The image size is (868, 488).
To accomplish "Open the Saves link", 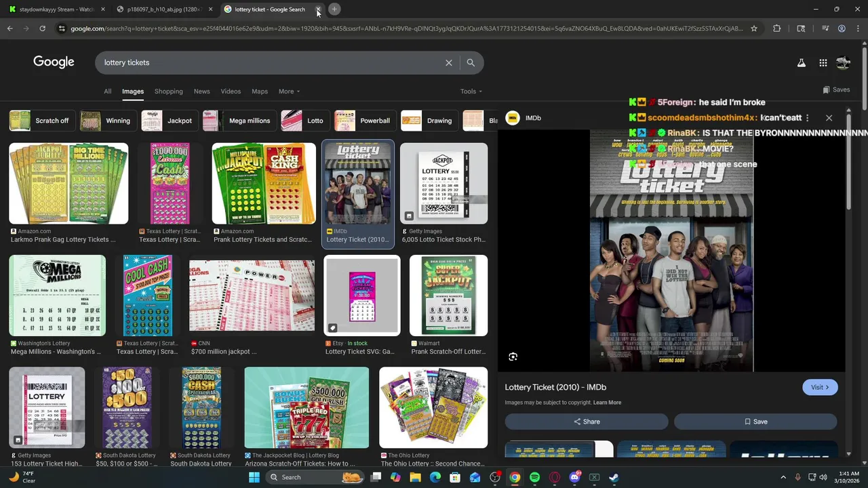I will (836, 89).
